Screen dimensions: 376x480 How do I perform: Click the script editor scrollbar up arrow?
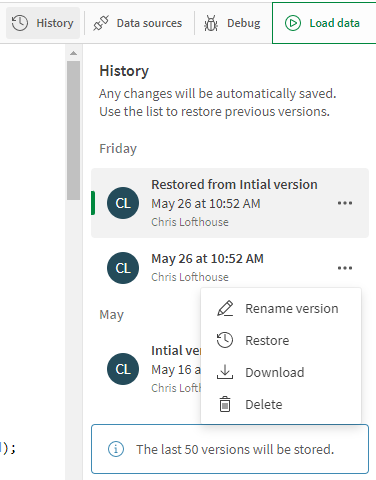[x=74, y=53]
